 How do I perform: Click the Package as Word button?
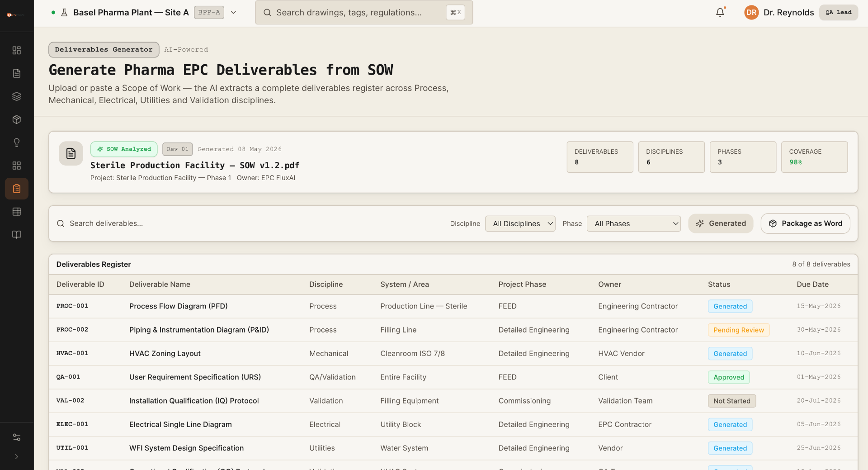pos(806,223)
